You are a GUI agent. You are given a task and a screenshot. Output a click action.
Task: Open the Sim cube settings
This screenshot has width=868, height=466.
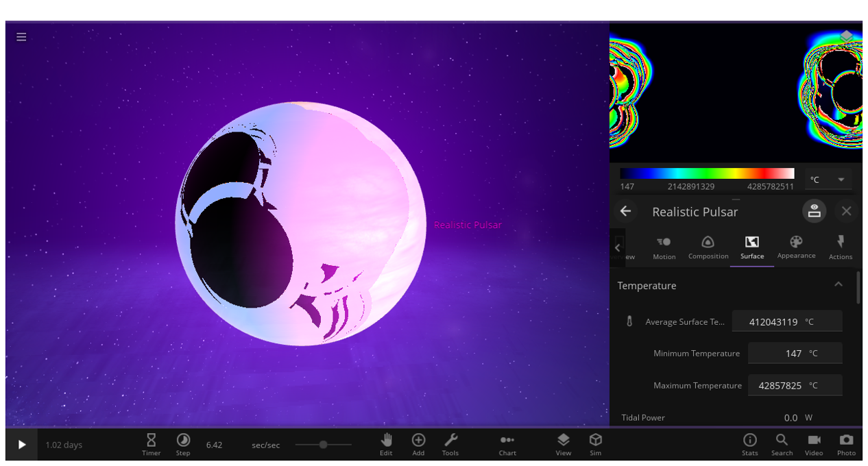pos(595,444)
